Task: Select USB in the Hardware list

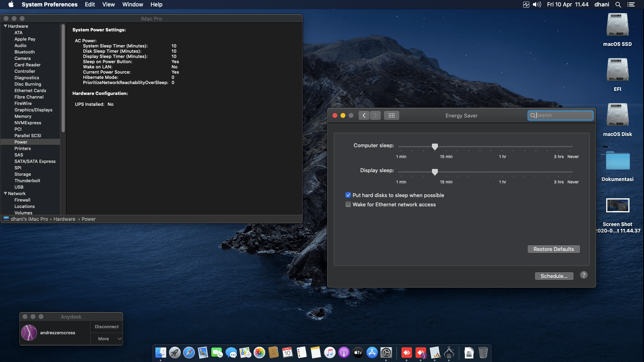Action: pos(19,187)
